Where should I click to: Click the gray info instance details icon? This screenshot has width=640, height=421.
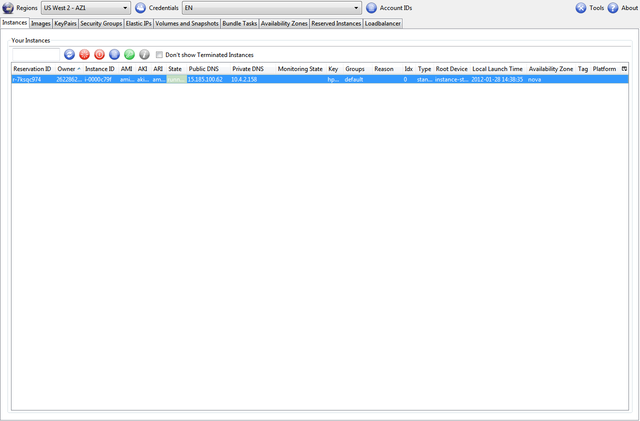coord(144,54)
